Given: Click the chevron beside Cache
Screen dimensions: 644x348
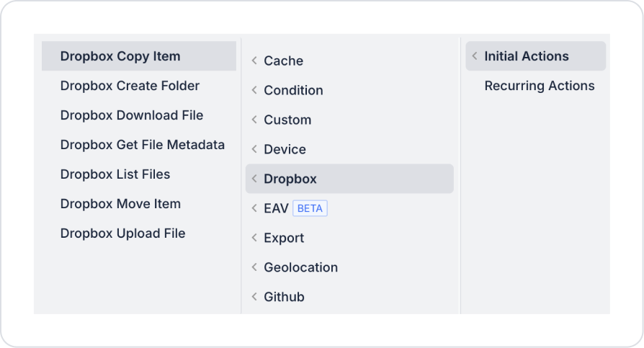Looking at the screenshot, I should (x=254, y=61).
